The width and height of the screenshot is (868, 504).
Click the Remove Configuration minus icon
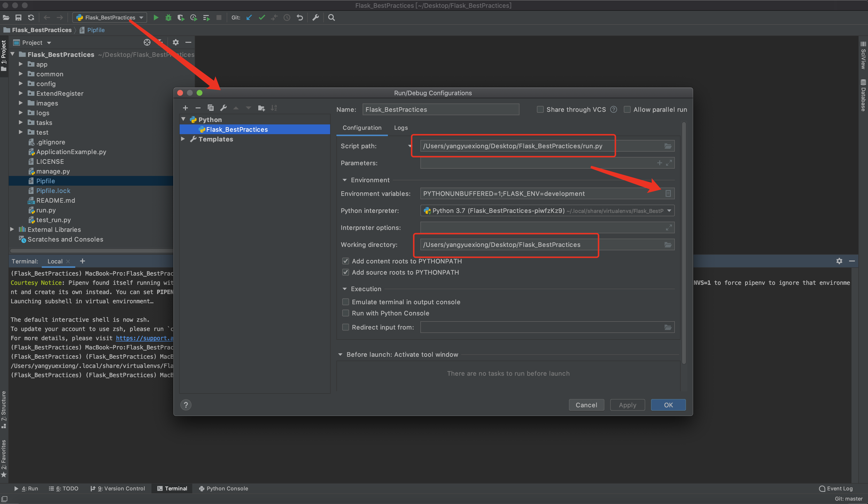point(198,108)
